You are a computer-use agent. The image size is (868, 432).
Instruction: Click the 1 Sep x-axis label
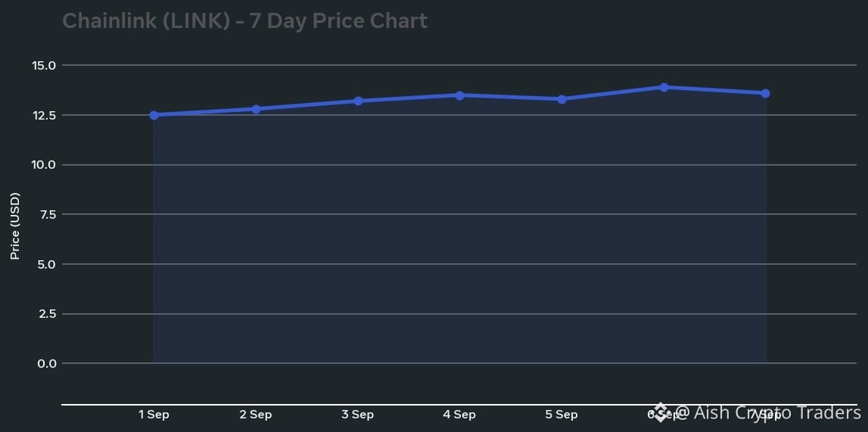pyautogui.click(x=154, y=415)
